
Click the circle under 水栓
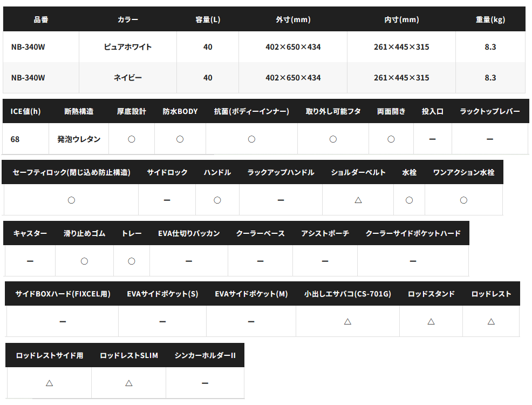click(x=409, y=200)
